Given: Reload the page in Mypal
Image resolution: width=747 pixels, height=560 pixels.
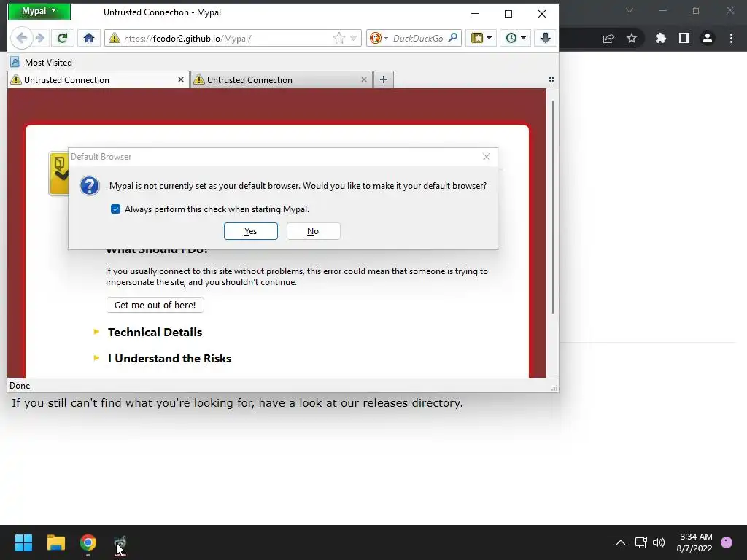Looking at the screenshot, I should (62, 38).
